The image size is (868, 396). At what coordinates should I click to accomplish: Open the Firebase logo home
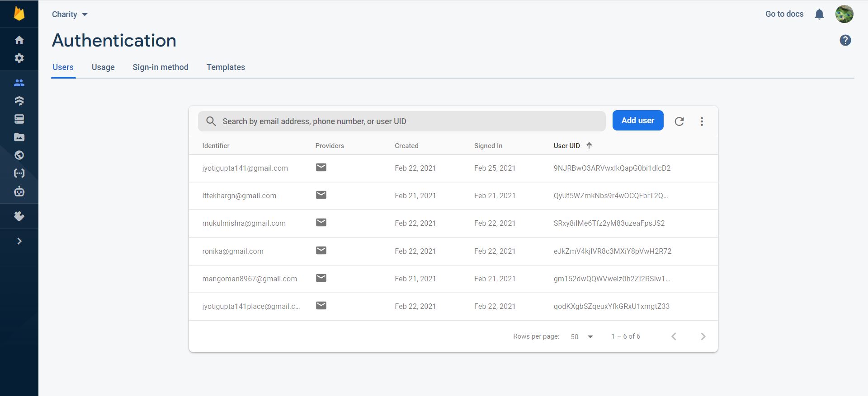19,14
